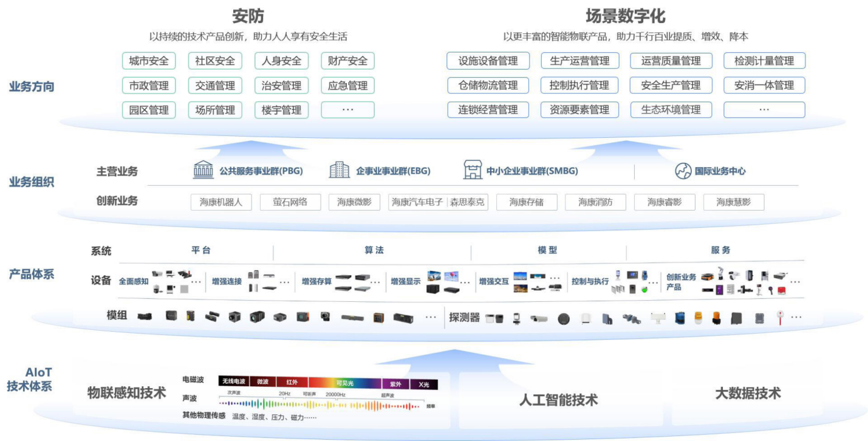Screen dimensions: 868x441
Task: Click the 海康机器人 link
Action: tap(221, 202)
